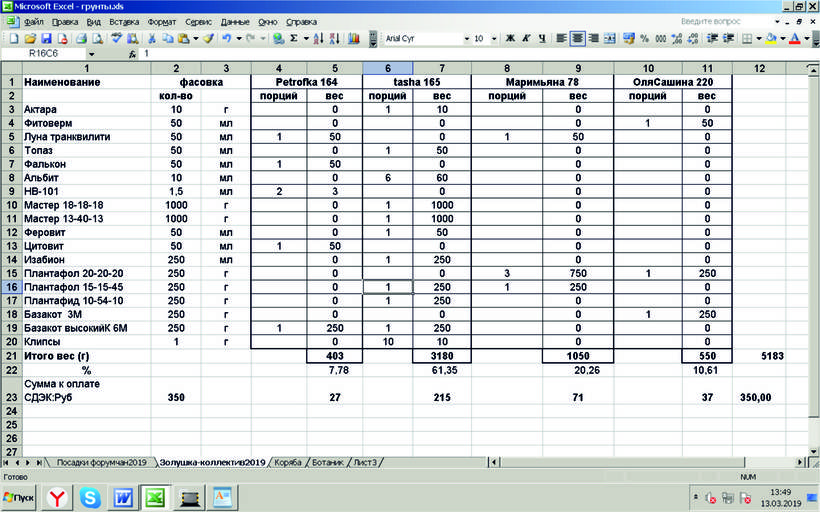Sort ascending with the A-Z icon
The width and height of the screenshot is (820, 512).
319,38
